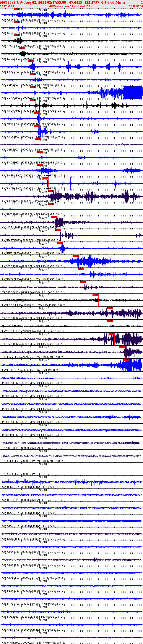The width and height of the screenshot is (143, 644).
Task: Click the red pick flag on the UW LEBA trace
Action: pos(22,48)
